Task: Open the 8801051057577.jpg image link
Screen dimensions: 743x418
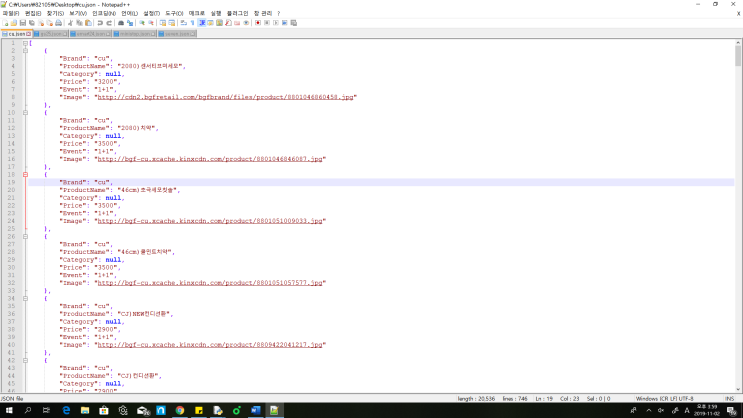Action: pyautogui.click(x=210, y=283)
